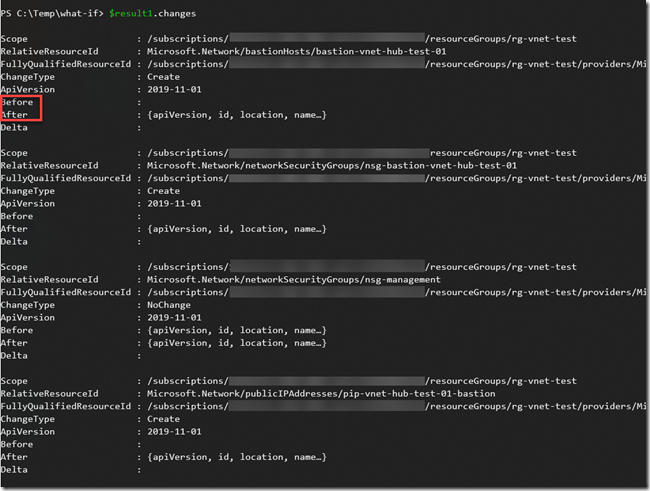The width and height of the screenshot is (650, 491).
Task: Click the NoChange ChangeType value
Action: pos(169,305)
